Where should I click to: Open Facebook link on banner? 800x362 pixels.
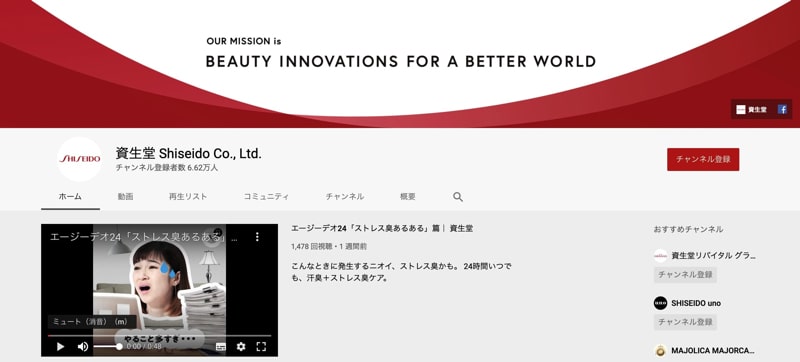point(782,109)
